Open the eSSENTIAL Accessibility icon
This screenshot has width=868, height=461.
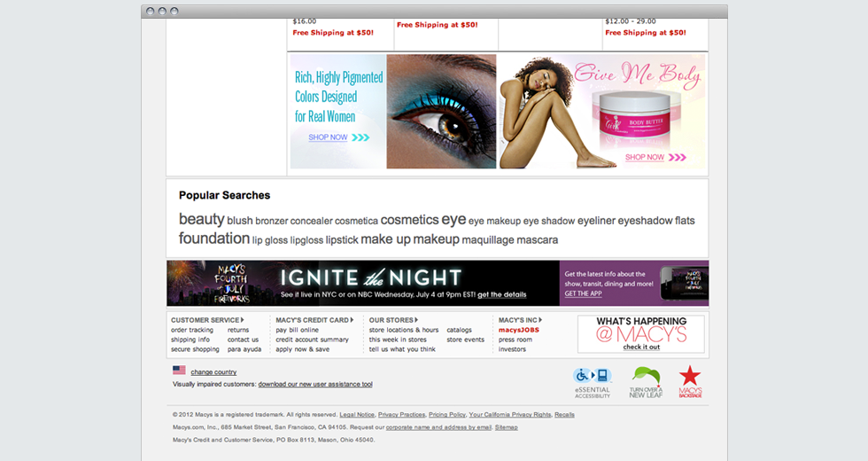click(593, 382)
